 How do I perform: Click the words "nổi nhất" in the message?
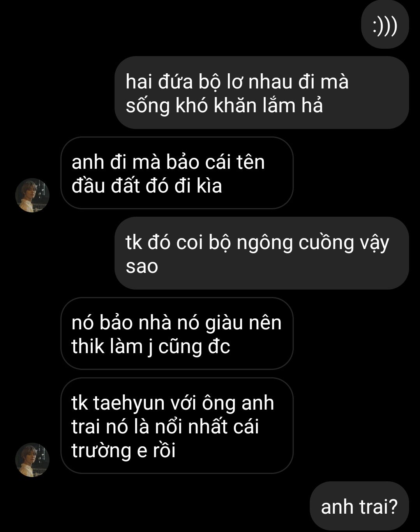pos(191,426)
